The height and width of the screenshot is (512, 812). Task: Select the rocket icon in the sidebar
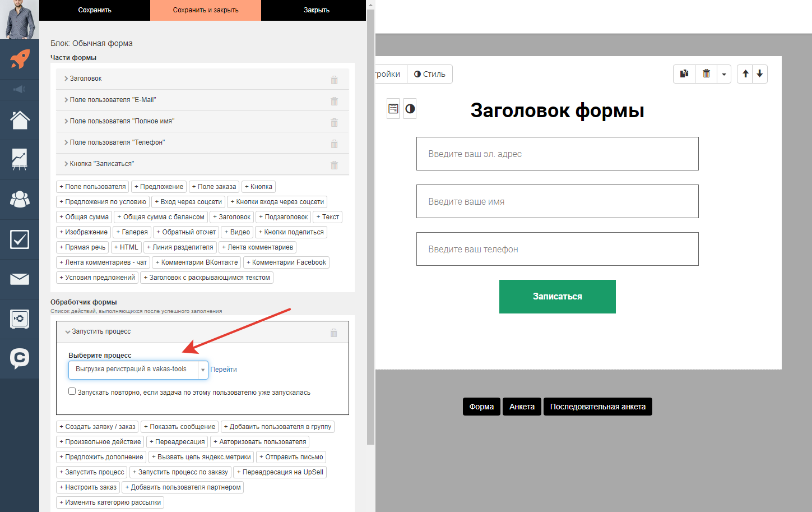tap(20, 59)
